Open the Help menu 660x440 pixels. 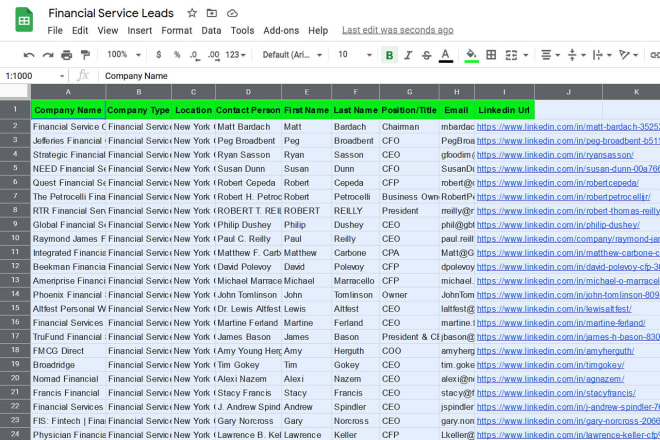coord(318,30)
